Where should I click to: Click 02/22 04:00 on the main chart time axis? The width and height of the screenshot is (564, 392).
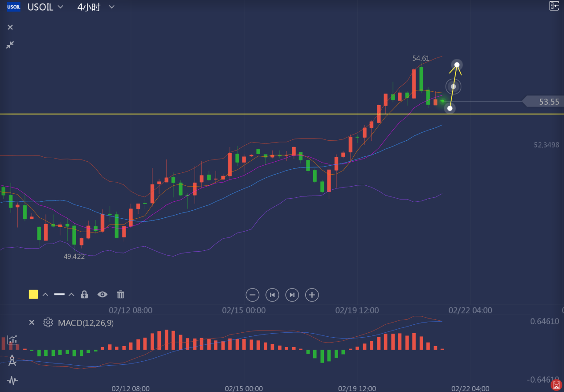tap(470, 310)
